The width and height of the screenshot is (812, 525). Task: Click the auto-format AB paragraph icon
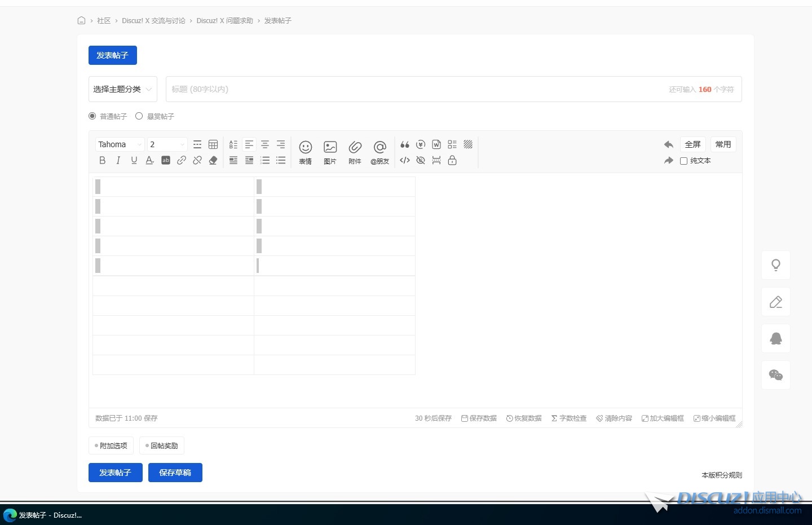coord(233,144)
